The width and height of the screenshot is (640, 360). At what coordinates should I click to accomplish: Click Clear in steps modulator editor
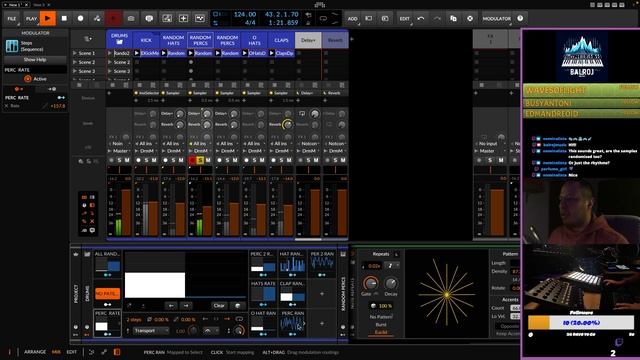219,305
